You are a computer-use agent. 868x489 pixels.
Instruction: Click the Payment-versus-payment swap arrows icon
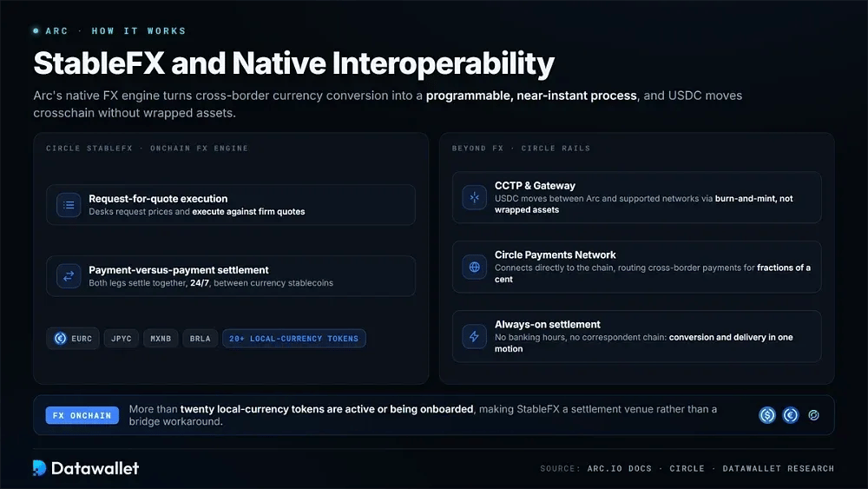69,276
